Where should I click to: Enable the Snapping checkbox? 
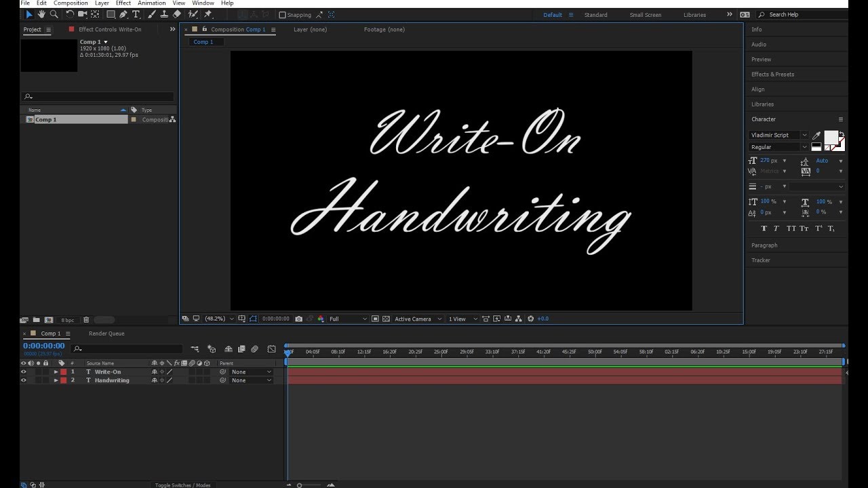tap(283, 15)
